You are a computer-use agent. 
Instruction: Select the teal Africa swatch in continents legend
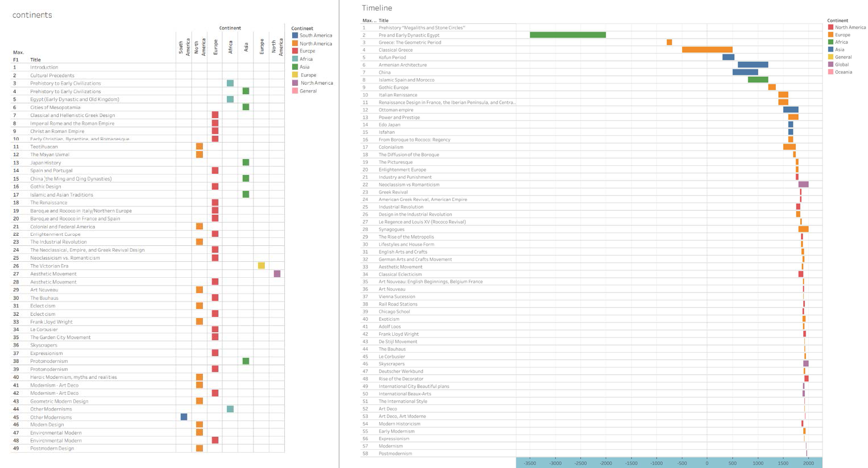coord(295,59)
